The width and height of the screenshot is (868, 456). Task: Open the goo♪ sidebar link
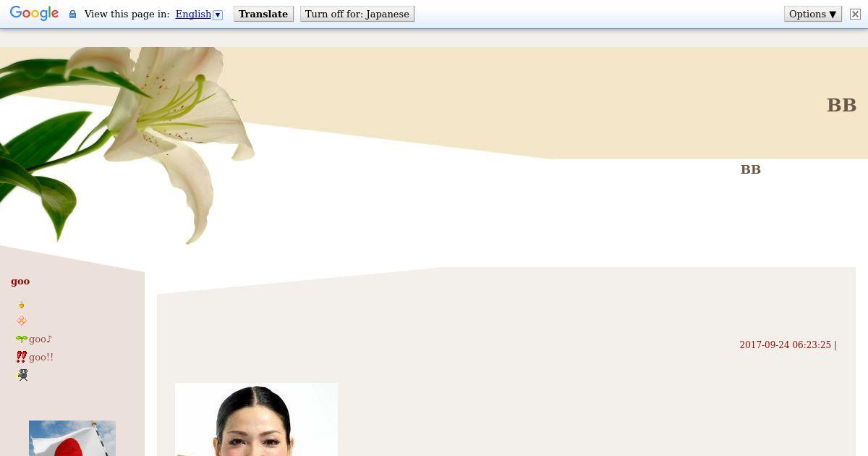41,339
